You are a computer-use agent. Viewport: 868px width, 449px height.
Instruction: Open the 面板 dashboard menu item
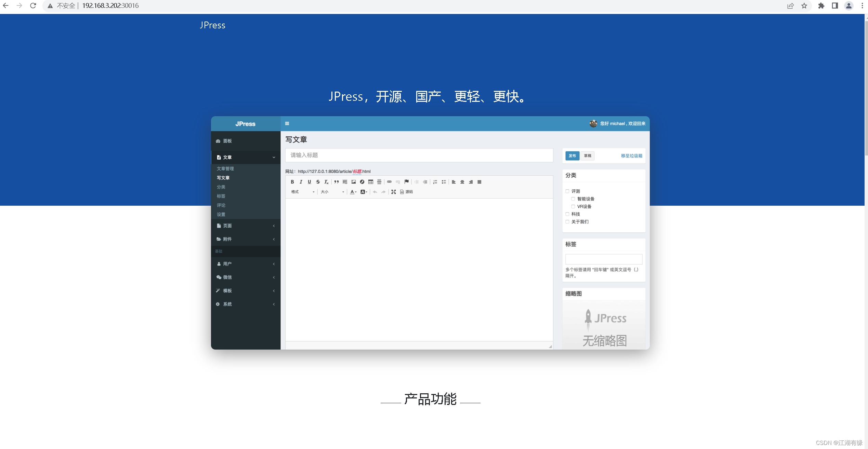pos(246,141)
